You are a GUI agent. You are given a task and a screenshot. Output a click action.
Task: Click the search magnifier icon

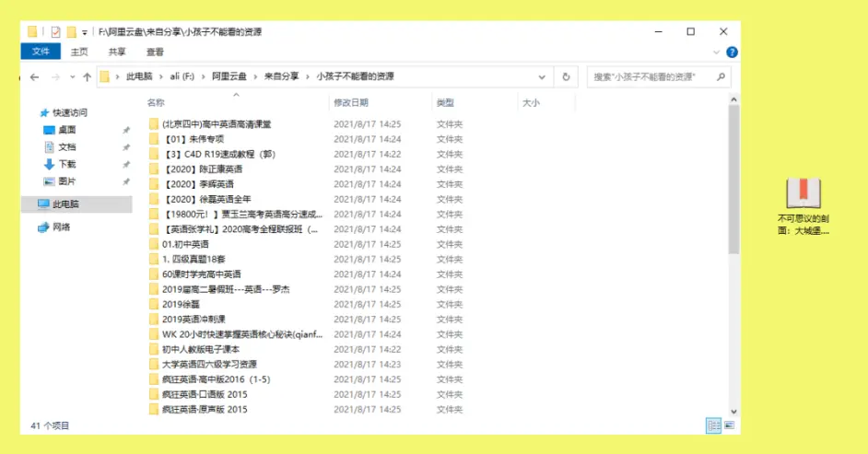(721, 76)
